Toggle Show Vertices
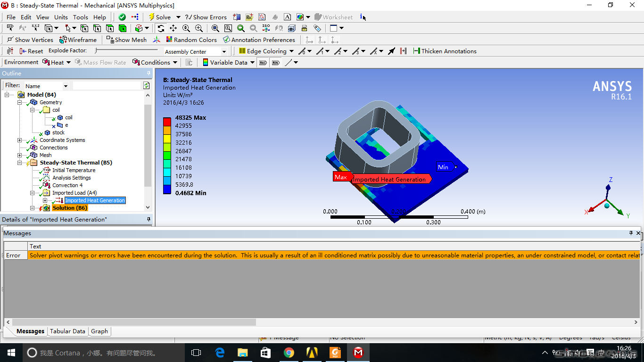The height and width of the screenshot is (362, 644). 30,40
